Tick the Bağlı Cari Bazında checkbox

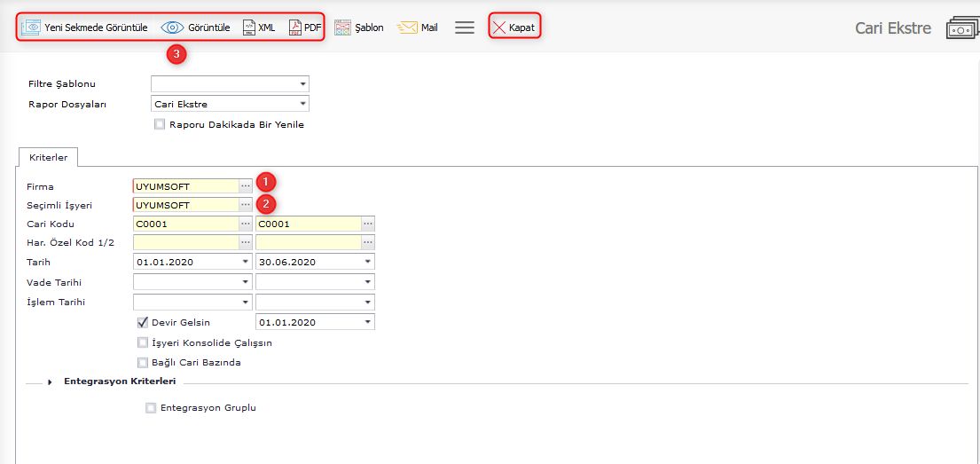click(143, 362)
